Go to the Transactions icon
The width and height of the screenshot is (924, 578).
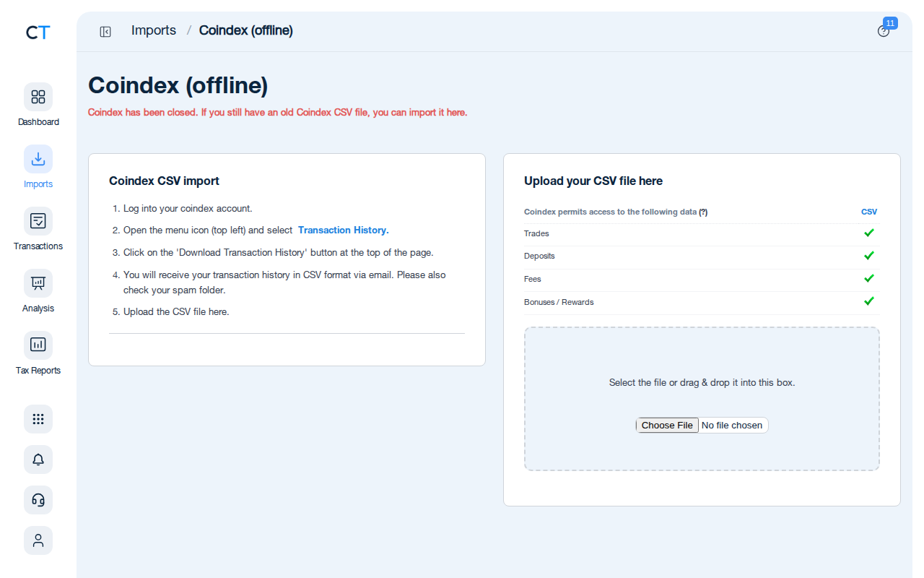(x=38, y=221)
